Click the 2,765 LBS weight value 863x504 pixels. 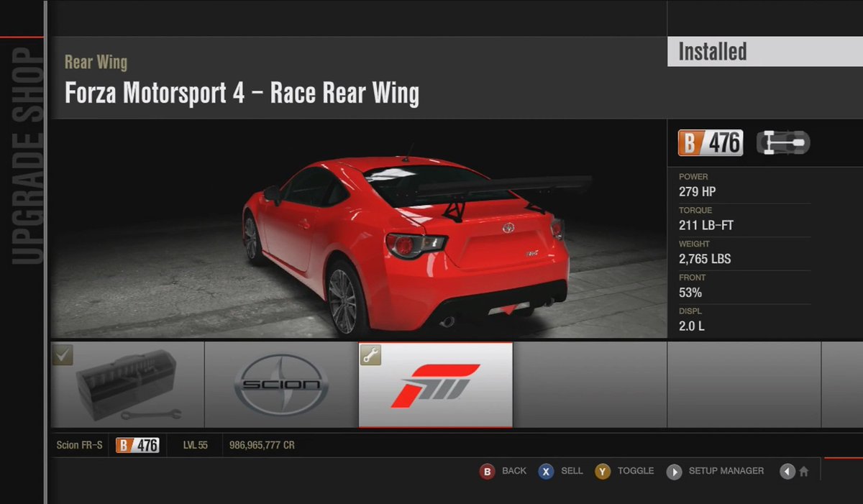click(706, 259)
